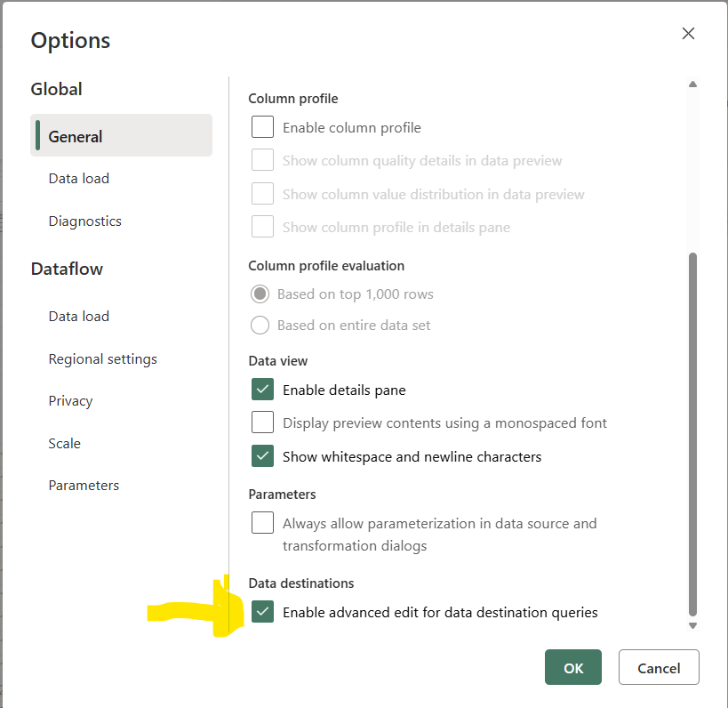
Task: Close the Options dialog with X
Action: point(688,34)
